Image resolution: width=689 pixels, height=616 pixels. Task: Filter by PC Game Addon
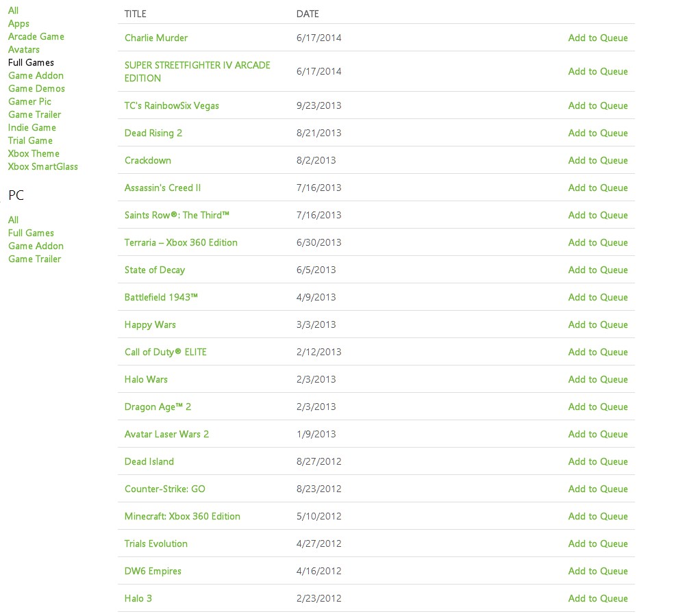coord(36,246)
